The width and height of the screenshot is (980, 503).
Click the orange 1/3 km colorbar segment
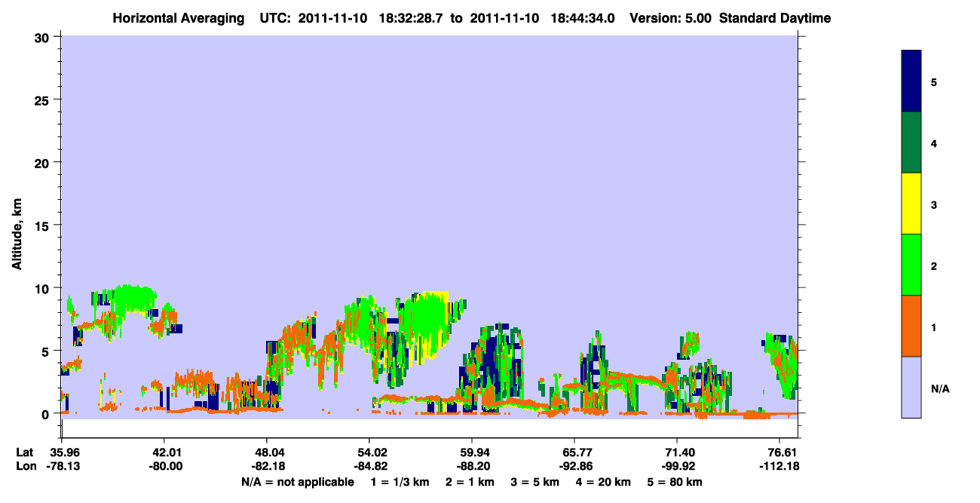pyautogui.click(x=911, y=326)
